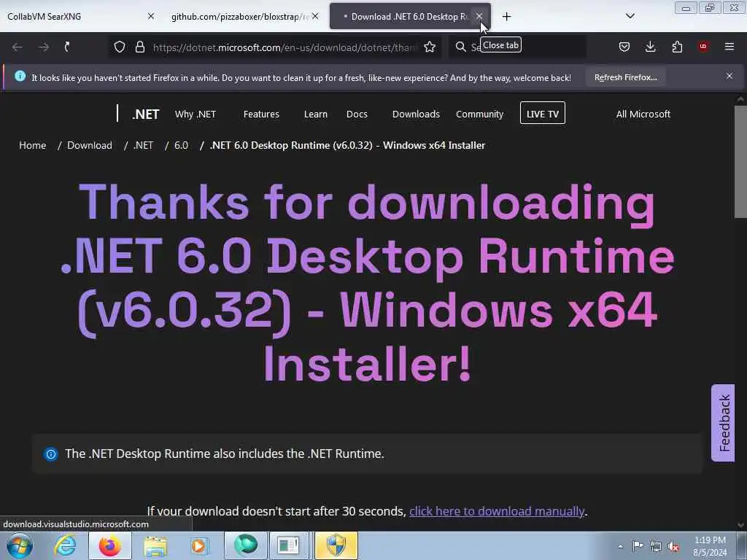Go to Download breadcrumb link
This screenshot has width=747, height=560.
(90, 146)
